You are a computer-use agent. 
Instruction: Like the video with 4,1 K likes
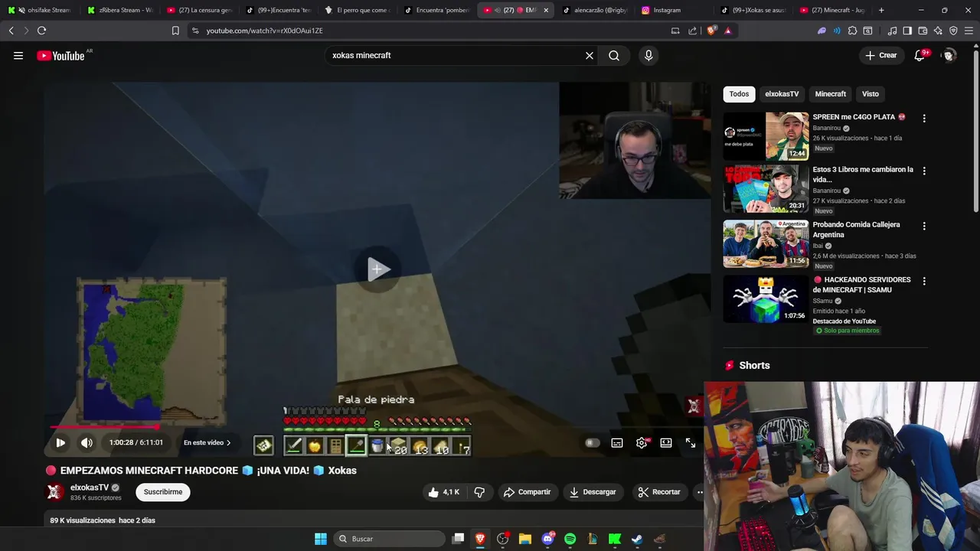(x=444, y=492)
